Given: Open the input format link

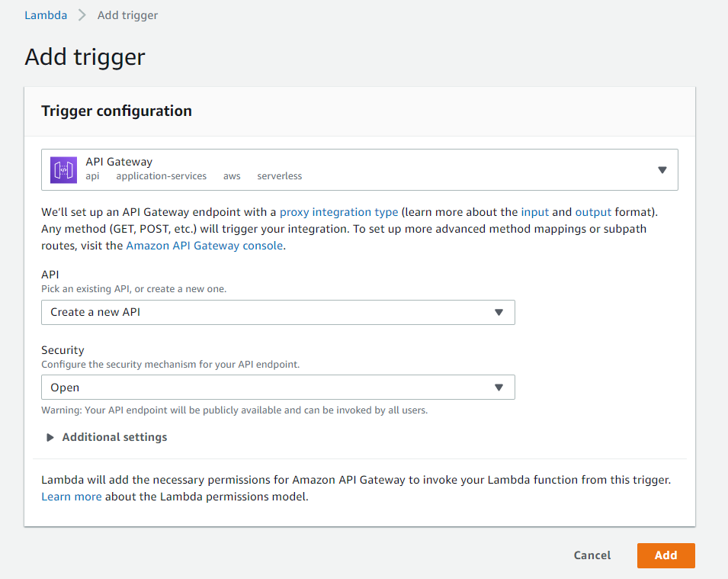Looking at the screenshot, I should coord(535,212).
